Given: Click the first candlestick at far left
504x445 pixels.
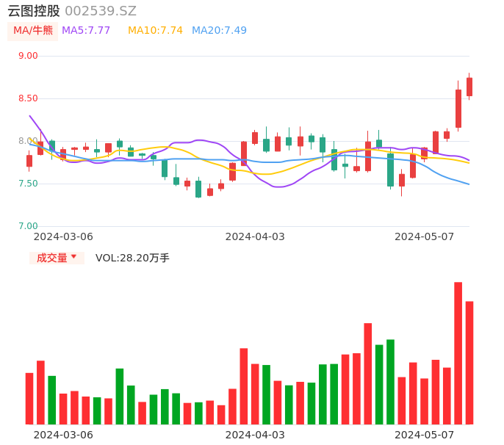Looking at the screenshot, I should click(x=29, y=161).
